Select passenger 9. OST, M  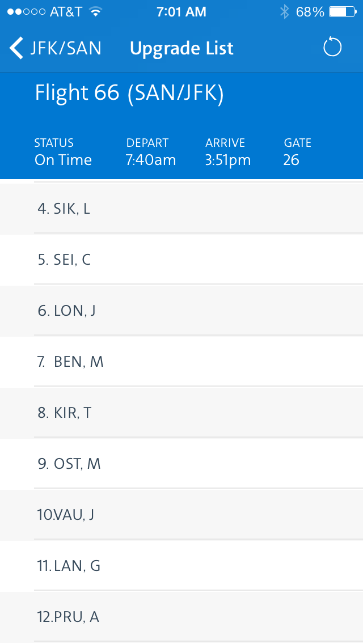(181, 464)
